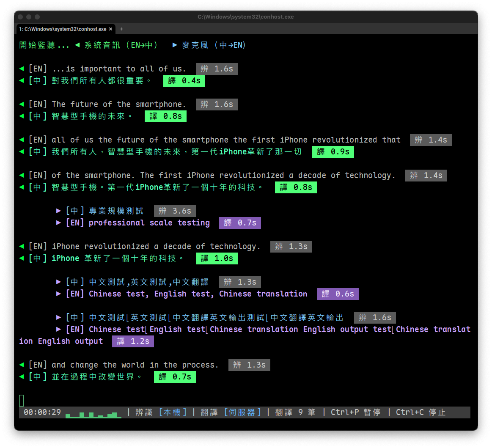Click translation badge beside '並在過程中改變世界。'
Viewport: 492px width, 448px height.
coord(175,377)
